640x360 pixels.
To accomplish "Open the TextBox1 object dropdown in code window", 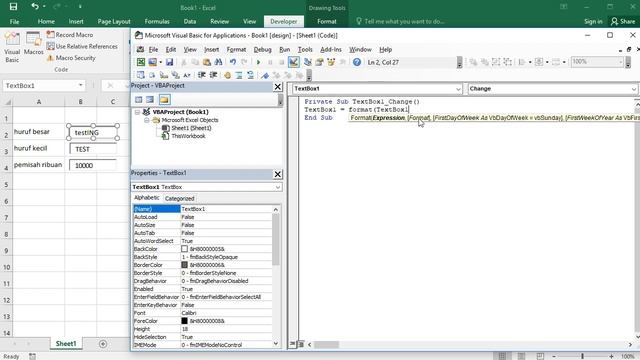I will 458,89.
